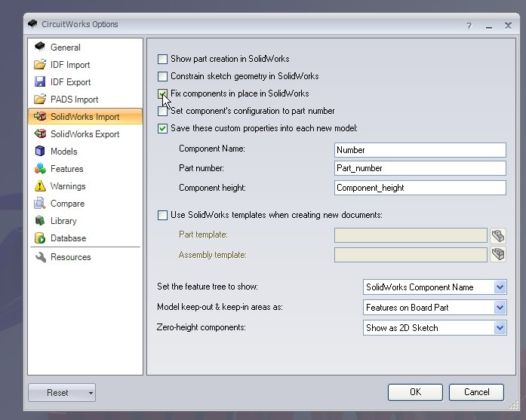Viewport: 526px width, 420px height.
Task: Click the Compare magnifier icon
Action: click(40, 203)
